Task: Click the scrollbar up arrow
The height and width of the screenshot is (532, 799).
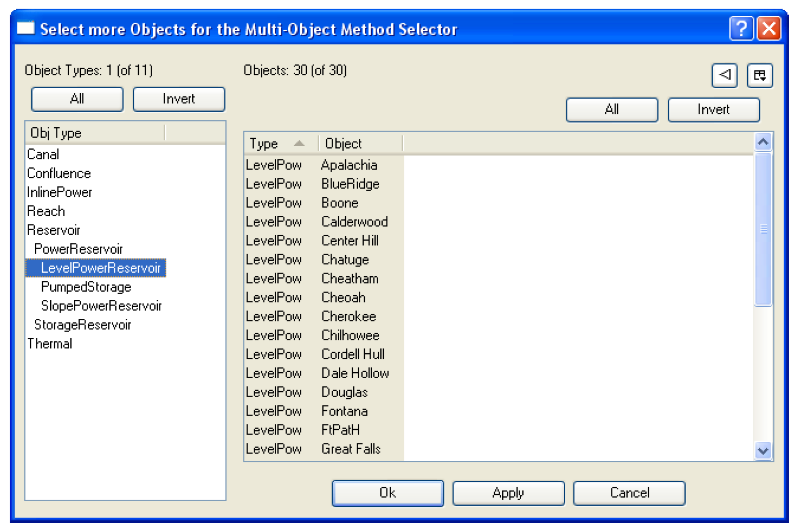Action: (x=763, y=142)
